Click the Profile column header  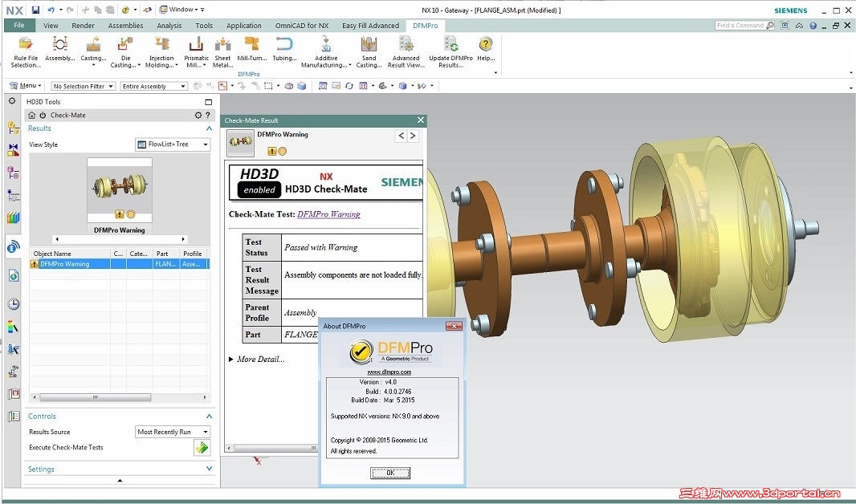(x=194, y=254)
